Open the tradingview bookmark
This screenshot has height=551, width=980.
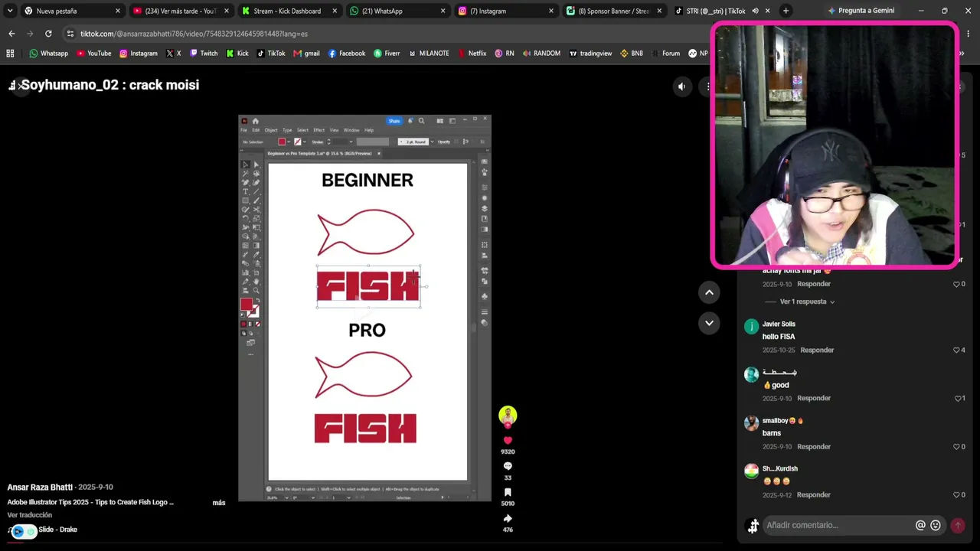590,54
